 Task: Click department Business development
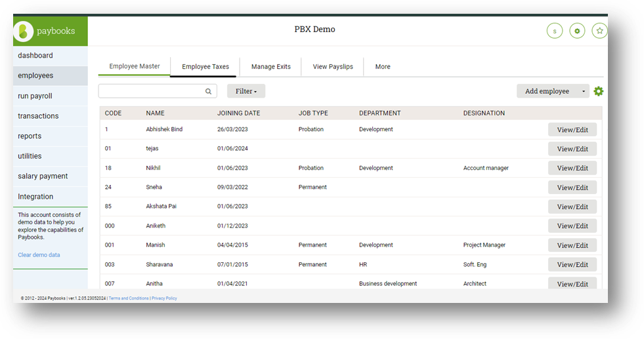coord(388,284)
